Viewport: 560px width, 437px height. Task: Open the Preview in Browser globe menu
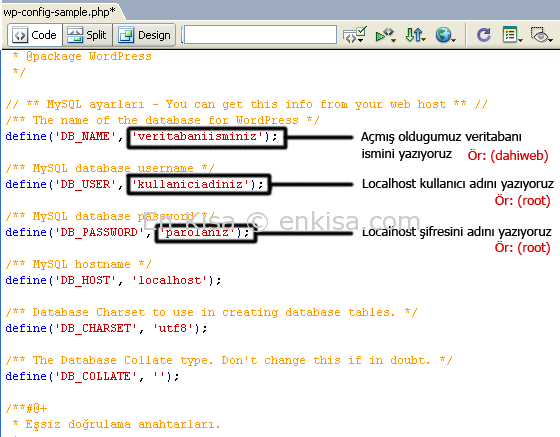tap(445, 35)
